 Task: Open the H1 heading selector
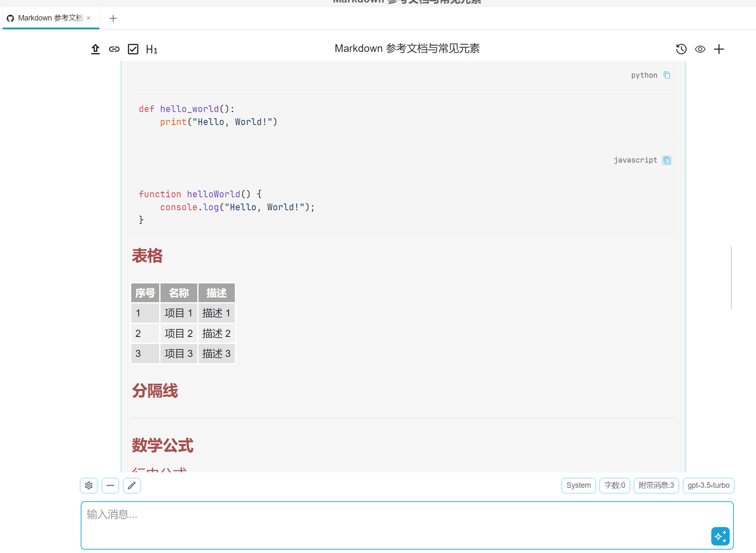pyautogui.click(x=151, y=50)
